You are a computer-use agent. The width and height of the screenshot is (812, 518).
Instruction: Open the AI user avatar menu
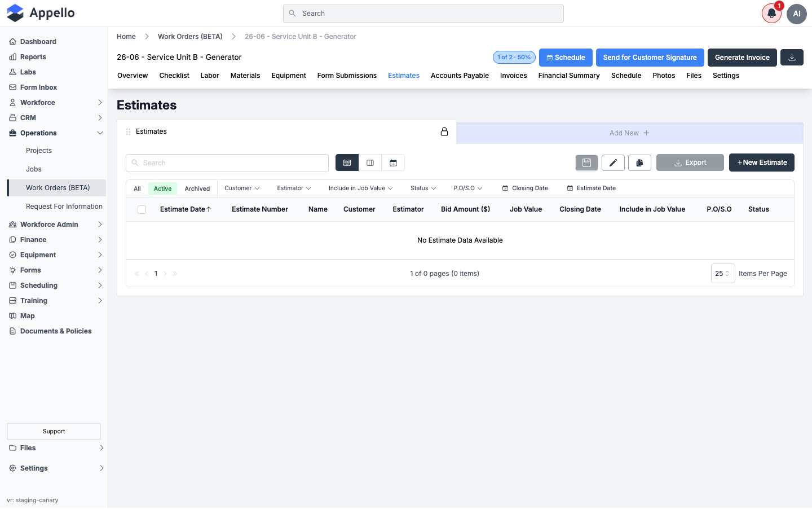tap(797, 14)
